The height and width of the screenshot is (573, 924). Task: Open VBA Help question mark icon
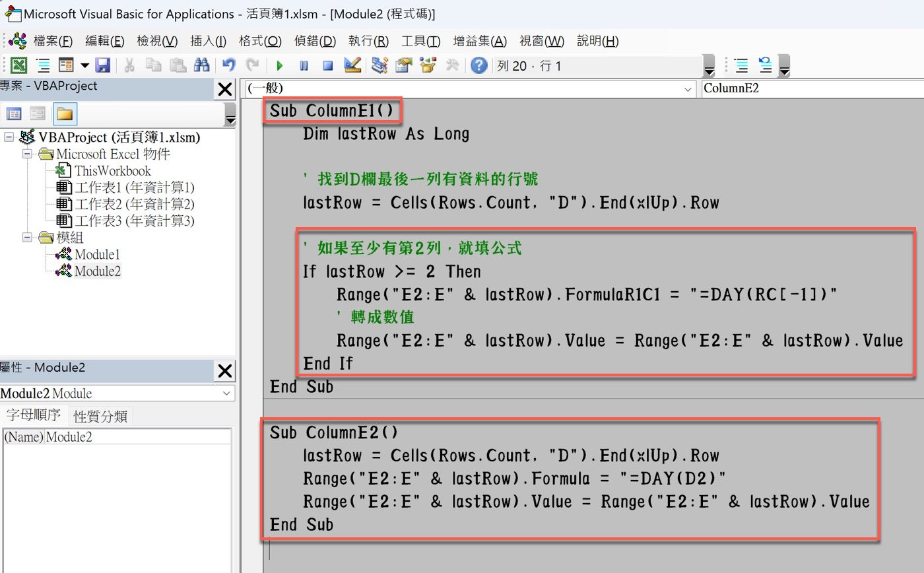click(x=479, y=65)
